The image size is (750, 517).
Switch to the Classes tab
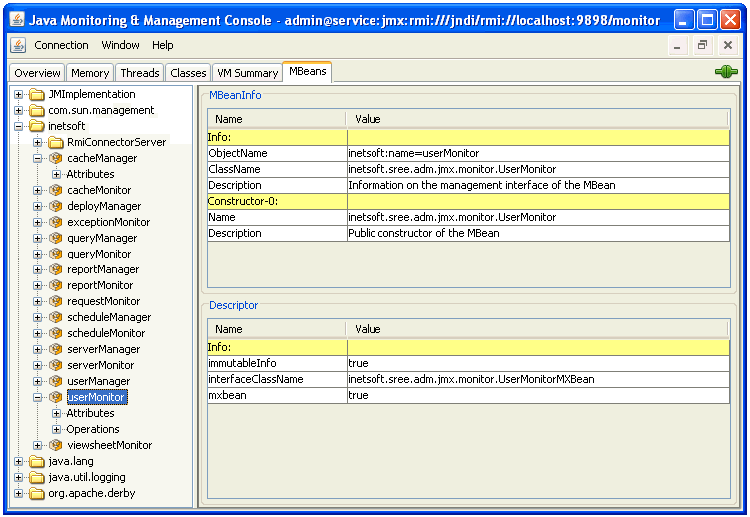pyautogui.click(x=188, y=73)
